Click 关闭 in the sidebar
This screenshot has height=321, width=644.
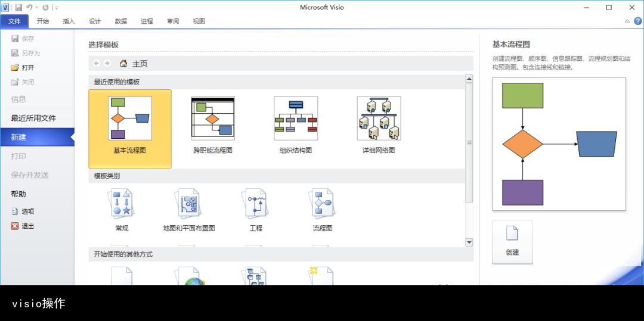[23, 82]
